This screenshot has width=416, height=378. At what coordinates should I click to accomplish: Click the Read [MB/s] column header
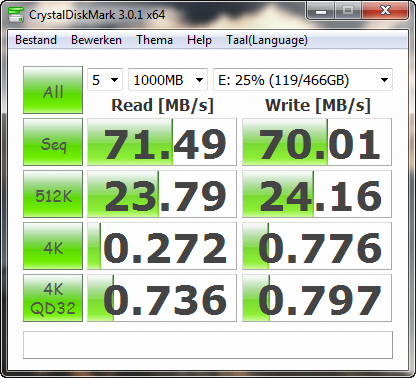(162, 105)
